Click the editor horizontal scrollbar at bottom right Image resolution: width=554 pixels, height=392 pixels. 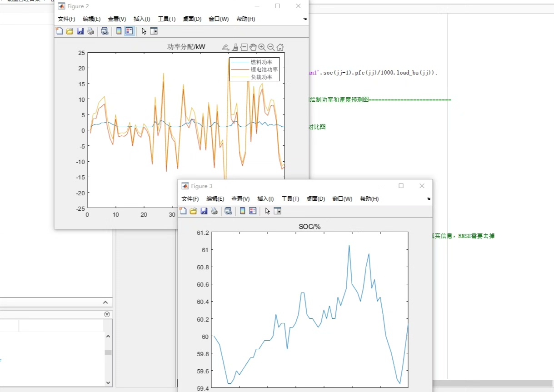493,383
